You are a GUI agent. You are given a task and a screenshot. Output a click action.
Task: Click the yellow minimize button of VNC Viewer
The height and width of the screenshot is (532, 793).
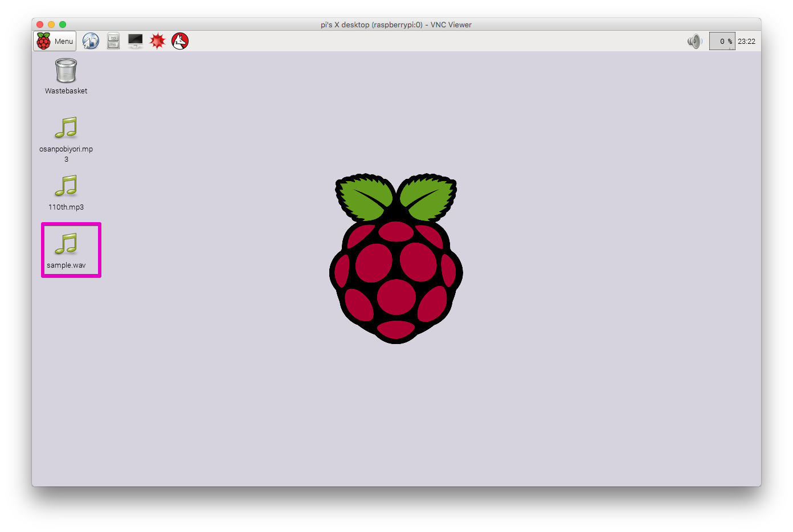(x=51, y=24)
